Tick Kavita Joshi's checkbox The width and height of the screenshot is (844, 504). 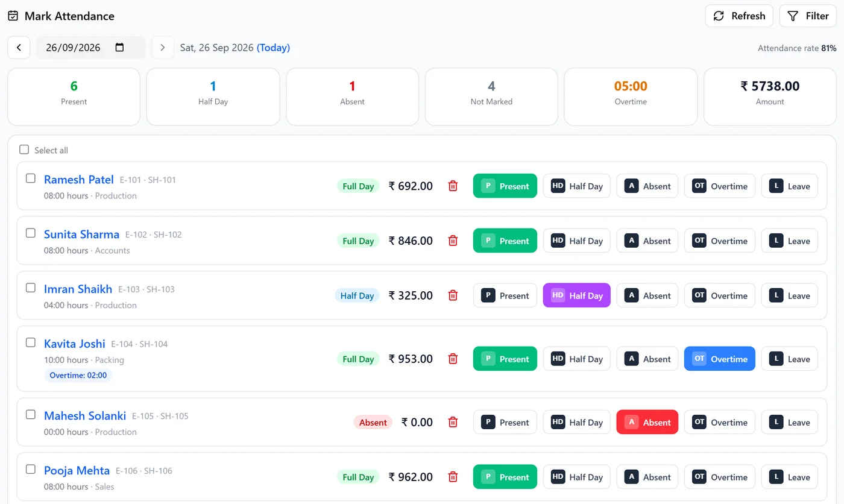(x=31, y=342)
